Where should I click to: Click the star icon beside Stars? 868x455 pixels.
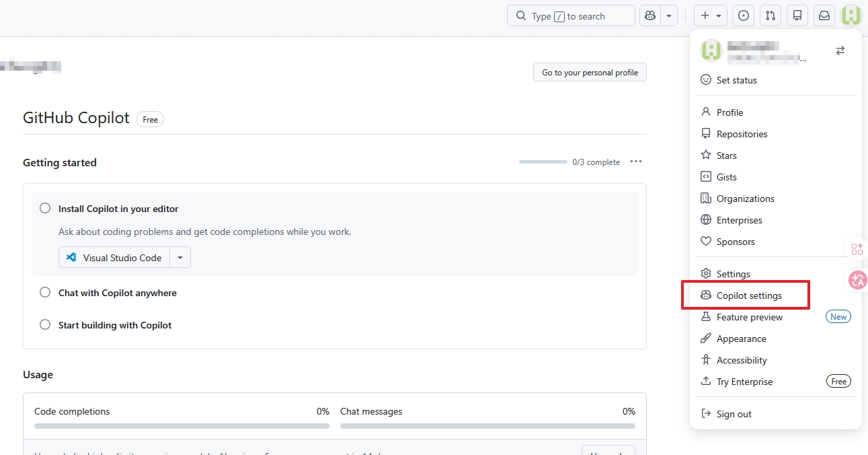[x=706, y=155]
